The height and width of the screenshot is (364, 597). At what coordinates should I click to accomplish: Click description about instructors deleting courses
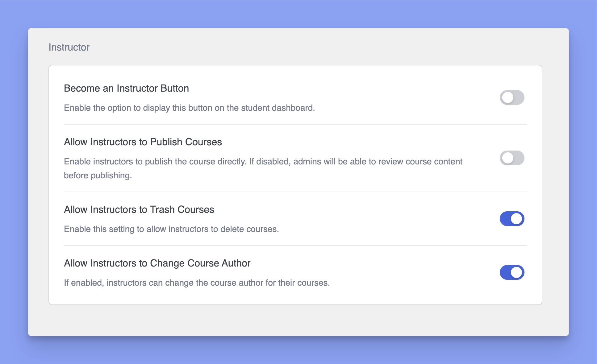(x=171, y=229)
